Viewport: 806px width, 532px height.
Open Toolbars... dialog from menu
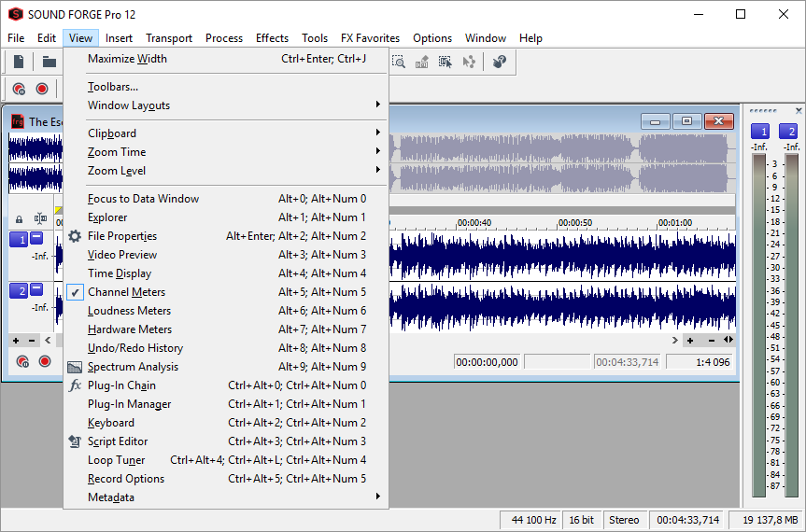pos(226,87)
